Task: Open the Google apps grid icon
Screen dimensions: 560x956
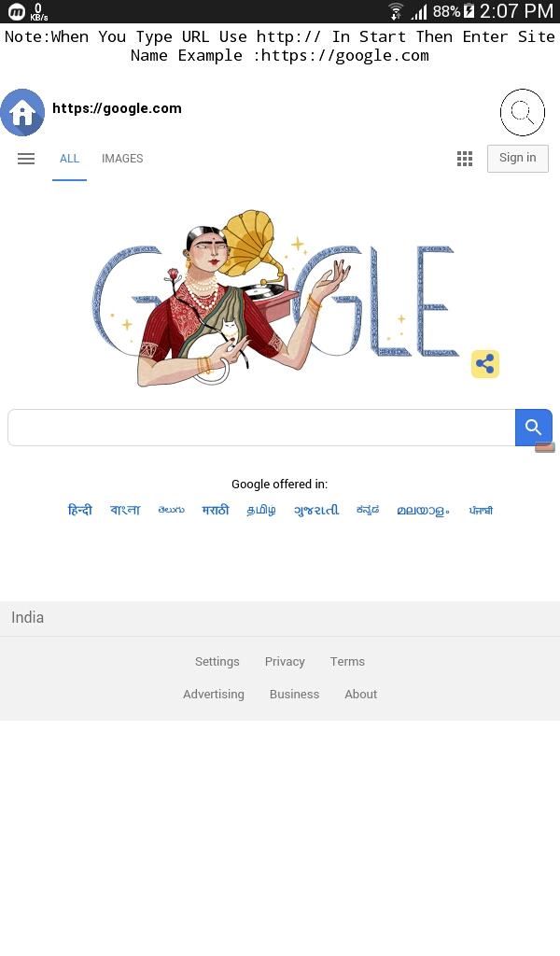Action: 465,159
